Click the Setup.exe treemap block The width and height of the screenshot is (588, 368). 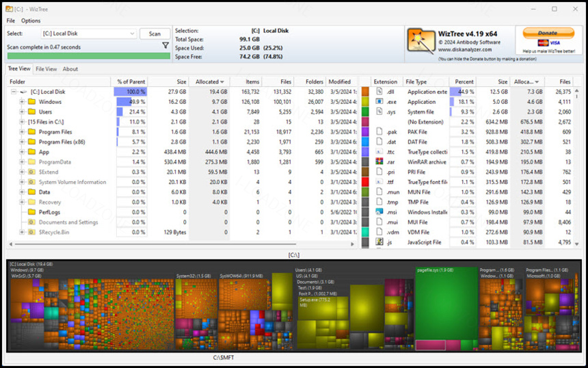(322, 308)
